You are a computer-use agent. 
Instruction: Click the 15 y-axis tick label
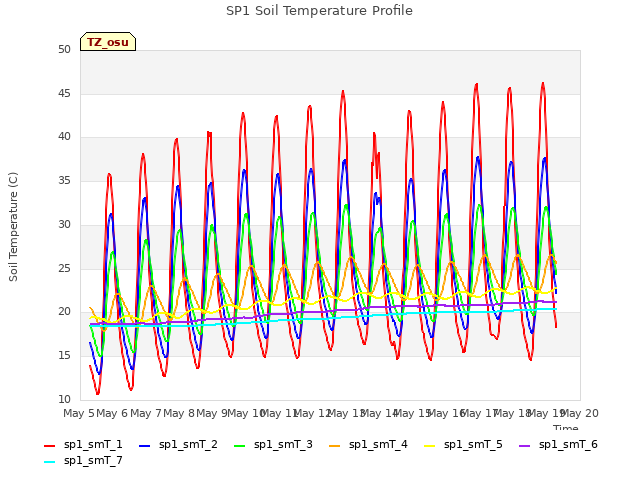click(64, 356)
